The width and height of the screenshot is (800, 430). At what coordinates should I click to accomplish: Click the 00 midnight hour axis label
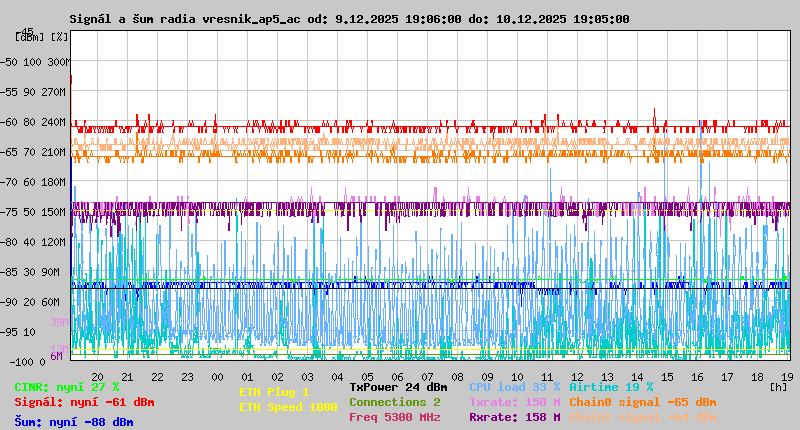tap(217, 376)
